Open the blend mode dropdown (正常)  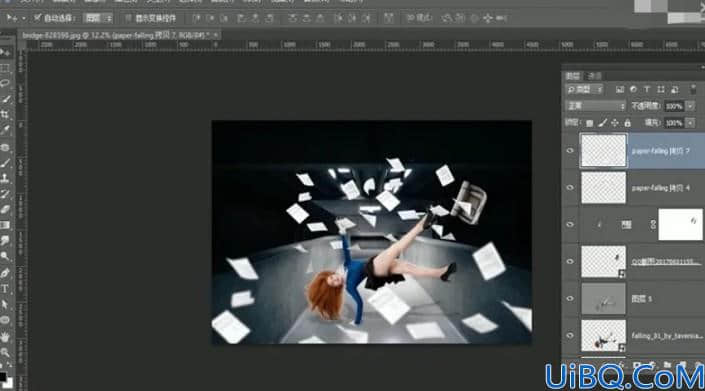click(x=595, y=106)
